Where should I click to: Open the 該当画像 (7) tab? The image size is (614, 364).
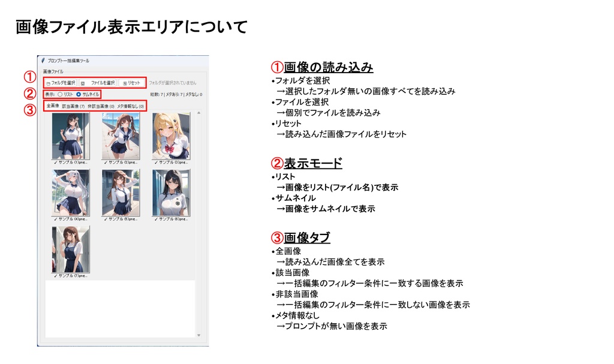[x=73, y=106]
